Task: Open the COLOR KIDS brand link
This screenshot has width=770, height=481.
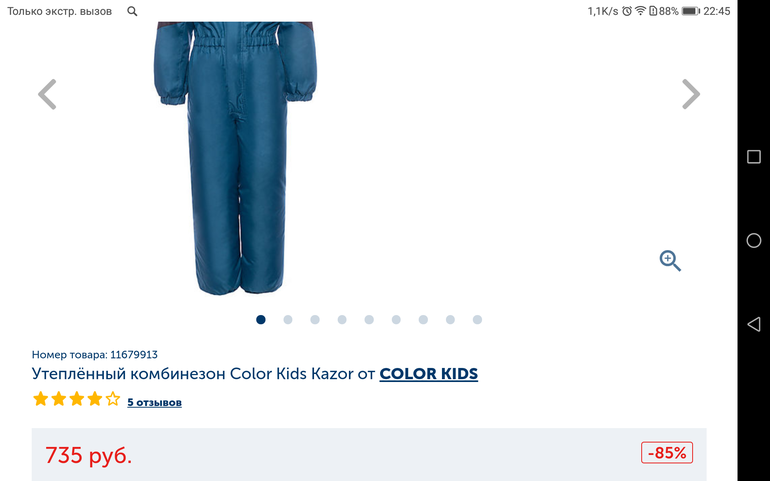Action: point(429,374)
